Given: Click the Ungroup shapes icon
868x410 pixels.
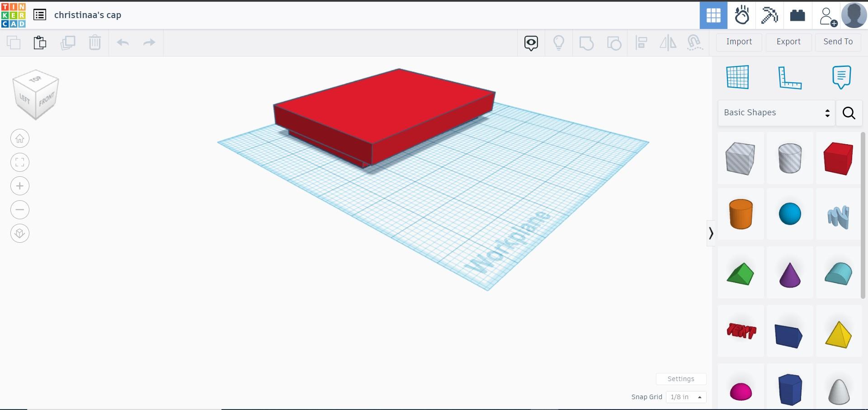Looking at the screenshot, I should coord(614,43).
